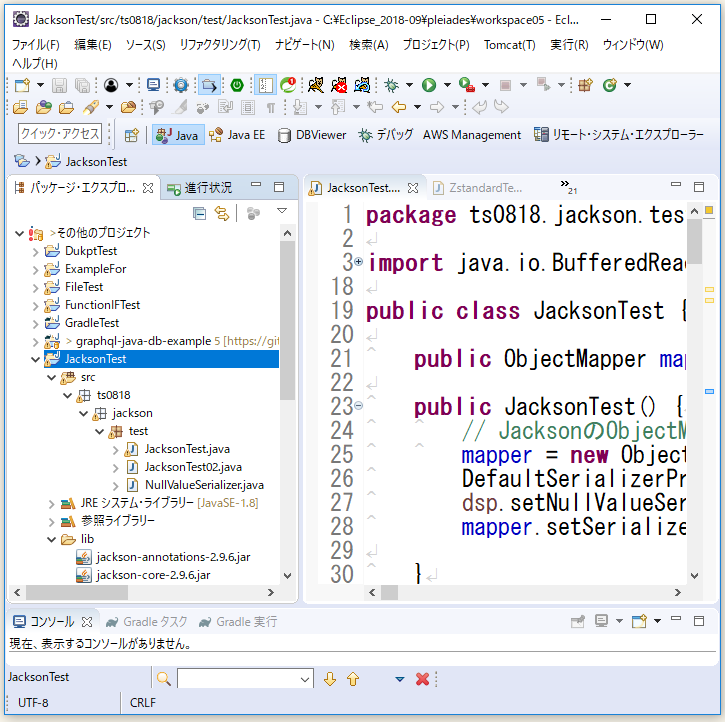Switch to the ZstandardTe... editor tab
The height and width of the screenshot is (722, 725).
pyautogui.click(x=479, y=188)
